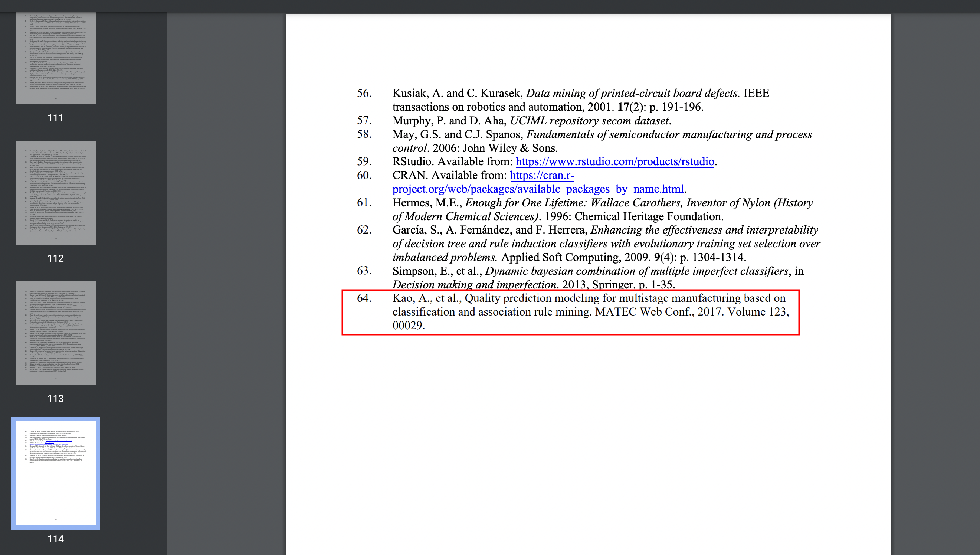Open the rstudio.com products link
Image resolution: width=980 pixels, height=555 pixels.
pyautogui.click(x=615, y=161)
